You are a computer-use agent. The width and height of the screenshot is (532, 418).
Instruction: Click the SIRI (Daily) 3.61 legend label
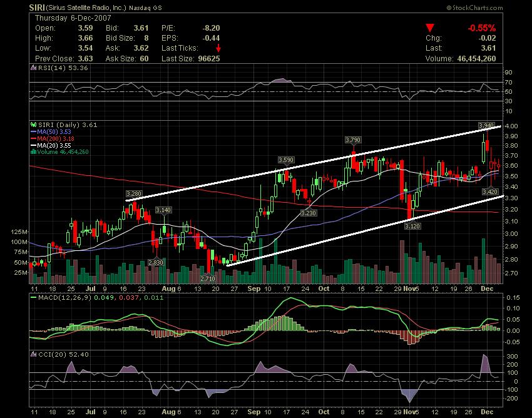[x=68, y=125]
